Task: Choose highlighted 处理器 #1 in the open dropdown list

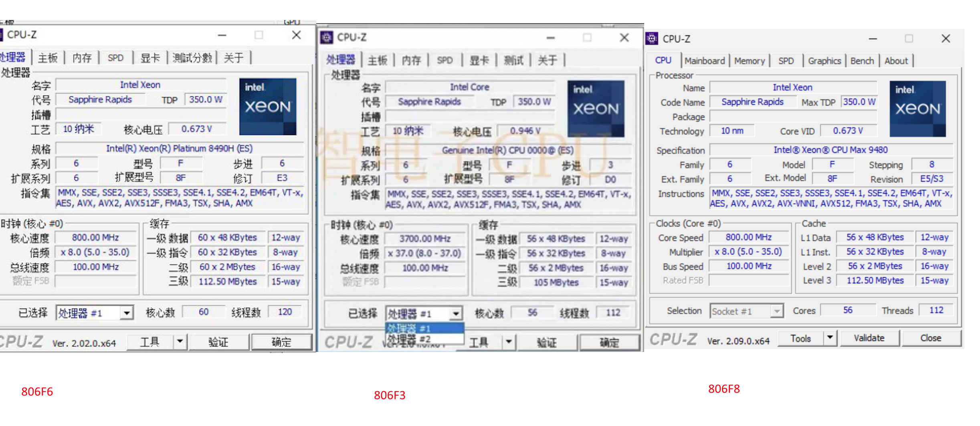Action: tap(424, 328)
